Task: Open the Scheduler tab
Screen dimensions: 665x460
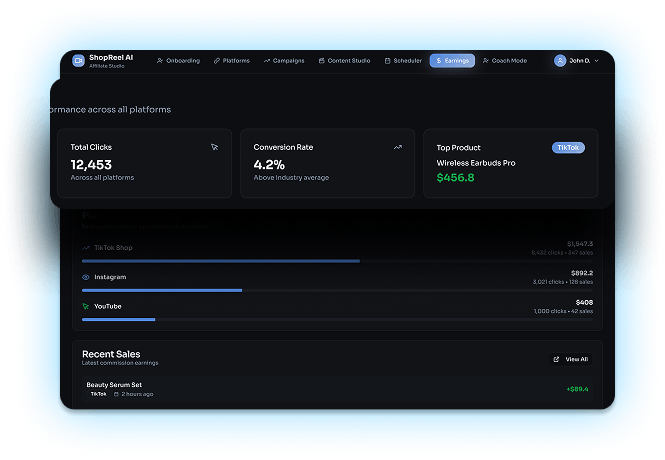Action: 403,61
